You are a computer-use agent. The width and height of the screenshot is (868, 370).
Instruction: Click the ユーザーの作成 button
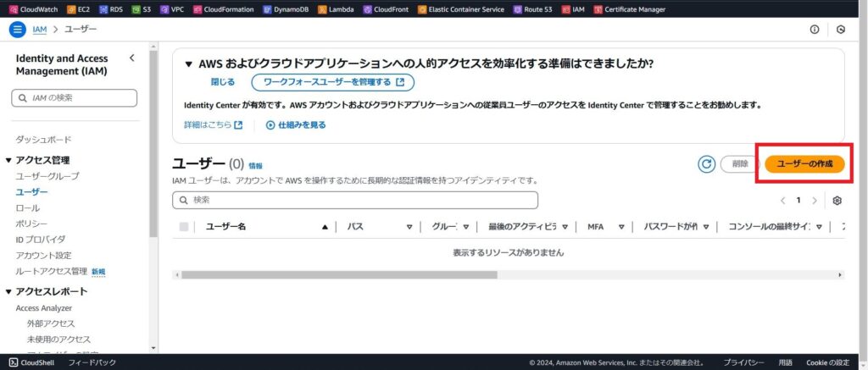(804, 164)
